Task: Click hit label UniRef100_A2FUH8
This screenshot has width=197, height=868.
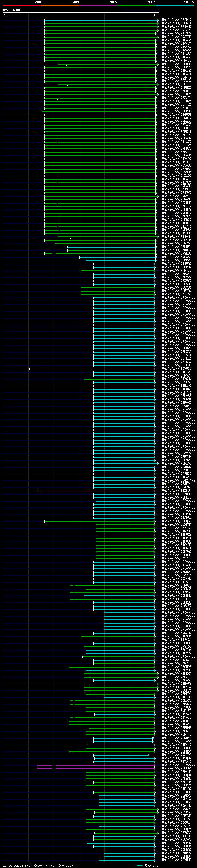Action: 177,728
